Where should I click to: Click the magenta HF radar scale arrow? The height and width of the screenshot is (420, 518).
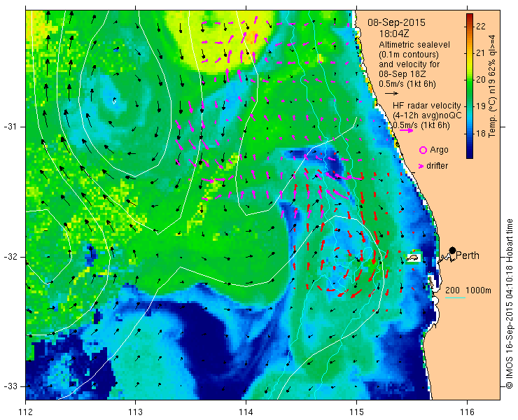point(406,130)
